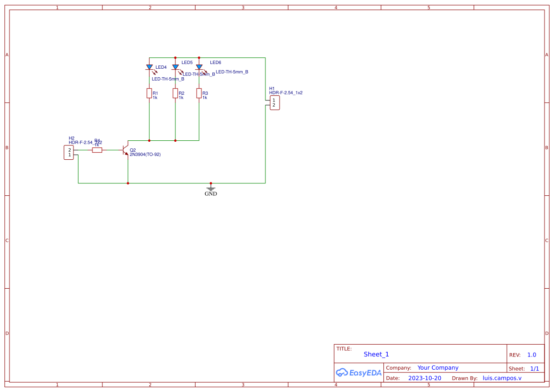Select the LED5 diode symbol
This screenshot has height=392, width=554.
click(x=175, y=66)
